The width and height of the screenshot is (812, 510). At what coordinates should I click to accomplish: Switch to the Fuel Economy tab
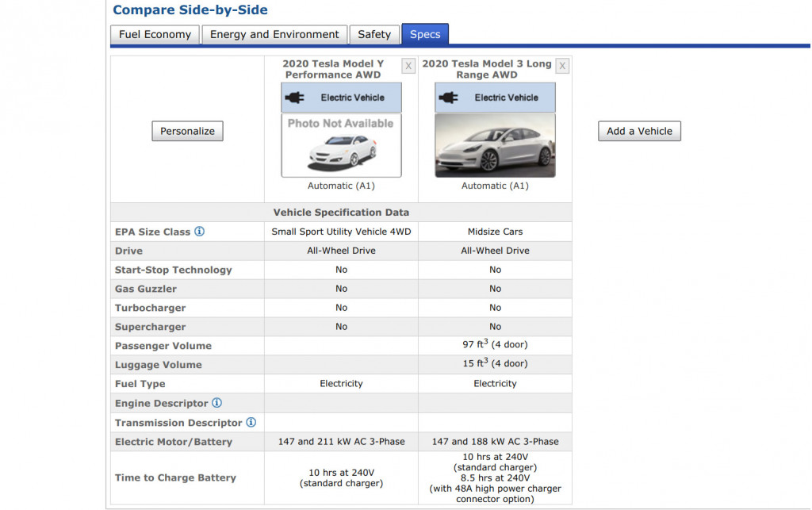click(155, 35)
